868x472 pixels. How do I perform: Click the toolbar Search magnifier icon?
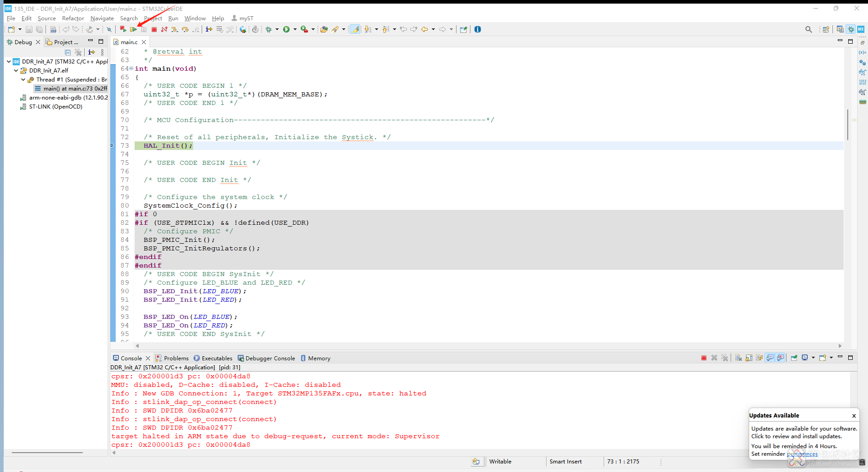click(809, 29)
